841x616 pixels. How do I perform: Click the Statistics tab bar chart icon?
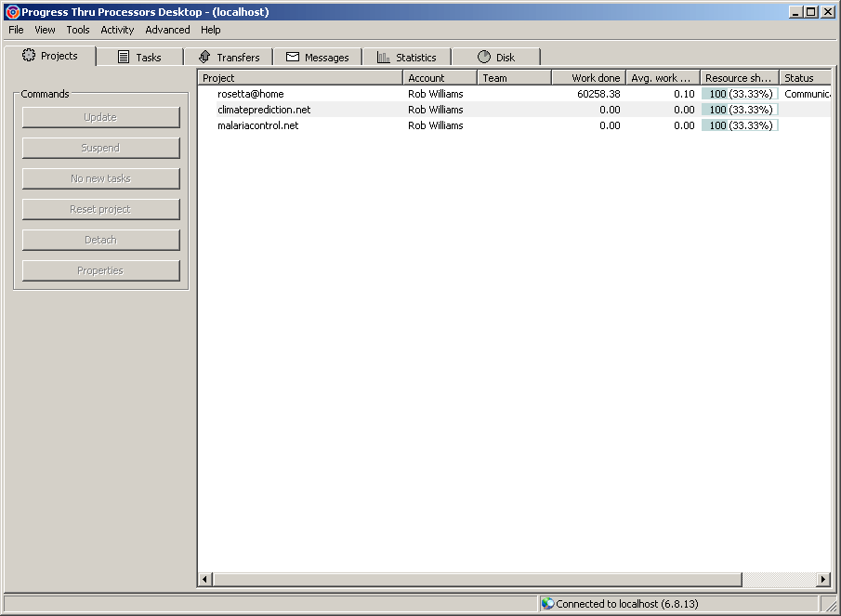pos(383,57)
